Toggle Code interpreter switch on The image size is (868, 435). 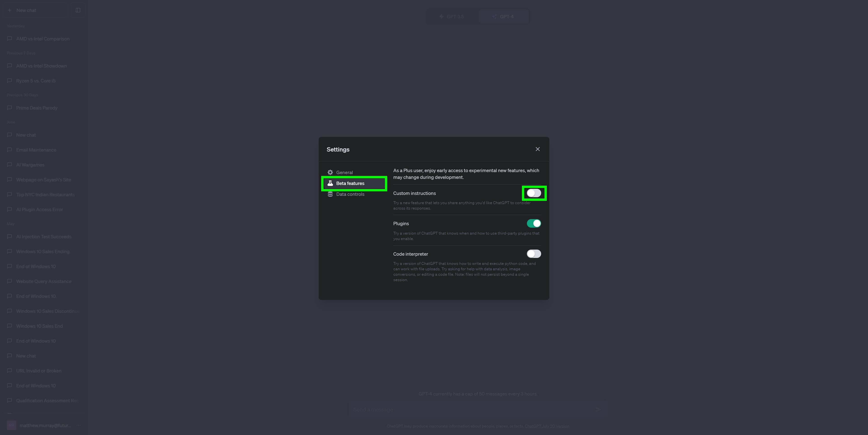pyautogui.click(x=533, y=254)
